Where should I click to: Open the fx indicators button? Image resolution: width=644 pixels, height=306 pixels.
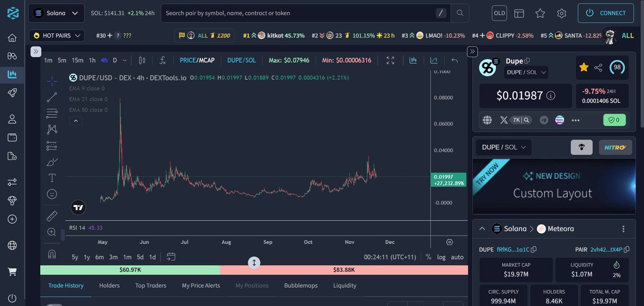click(163, 60)
